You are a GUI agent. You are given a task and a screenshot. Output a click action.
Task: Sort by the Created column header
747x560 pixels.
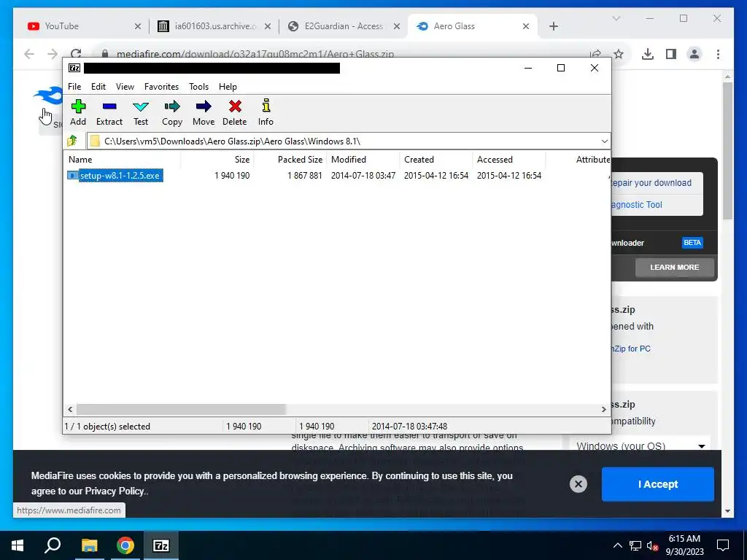point(436,160)
